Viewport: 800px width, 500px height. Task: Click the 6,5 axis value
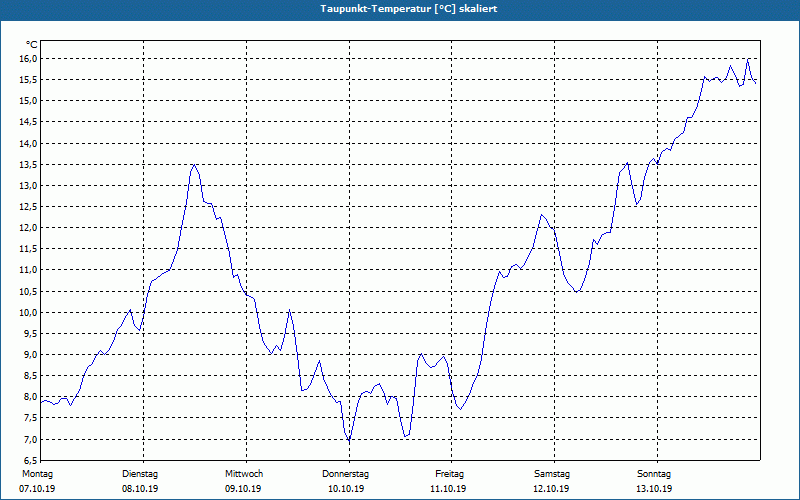[x=31, y=460]
